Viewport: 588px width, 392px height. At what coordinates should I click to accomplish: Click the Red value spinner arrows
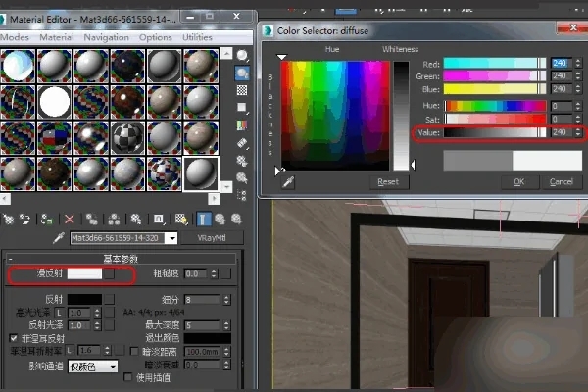coord(578,63)
